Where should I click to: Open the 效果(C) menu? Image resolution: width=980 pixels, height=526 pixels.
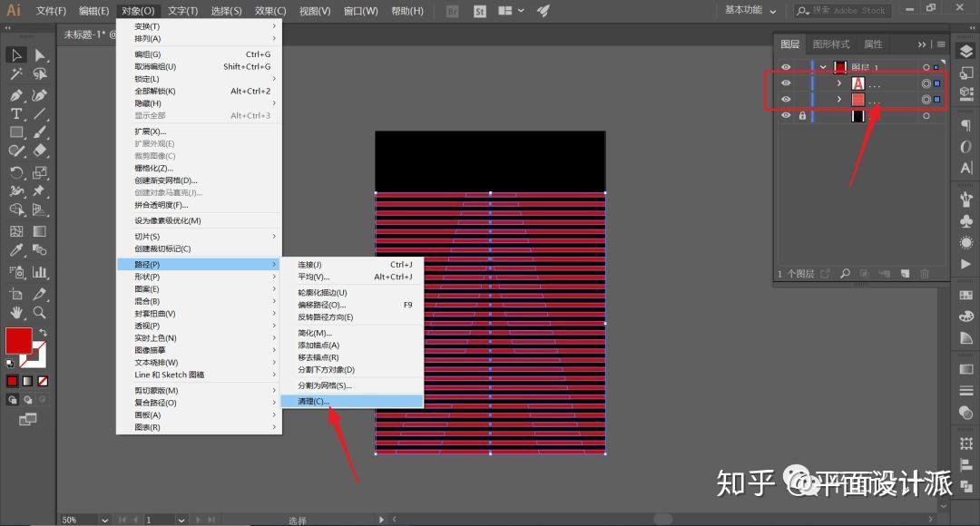(270, 11)
